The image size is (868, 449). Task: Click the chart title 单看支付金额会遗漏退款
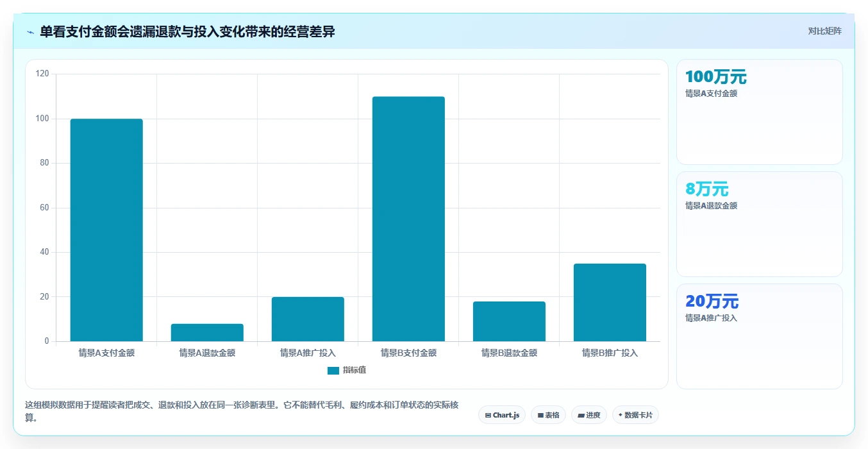tap(187, 31)
